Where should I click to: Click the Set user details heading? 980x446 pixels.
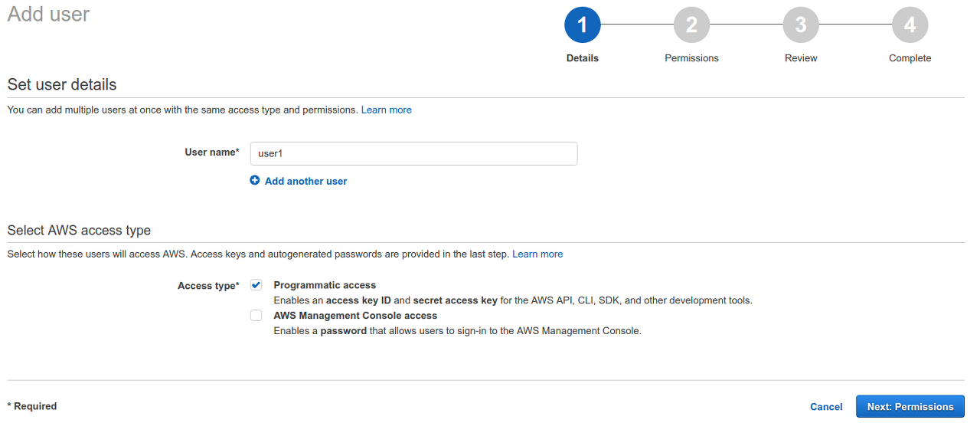(x=62, y=84)
